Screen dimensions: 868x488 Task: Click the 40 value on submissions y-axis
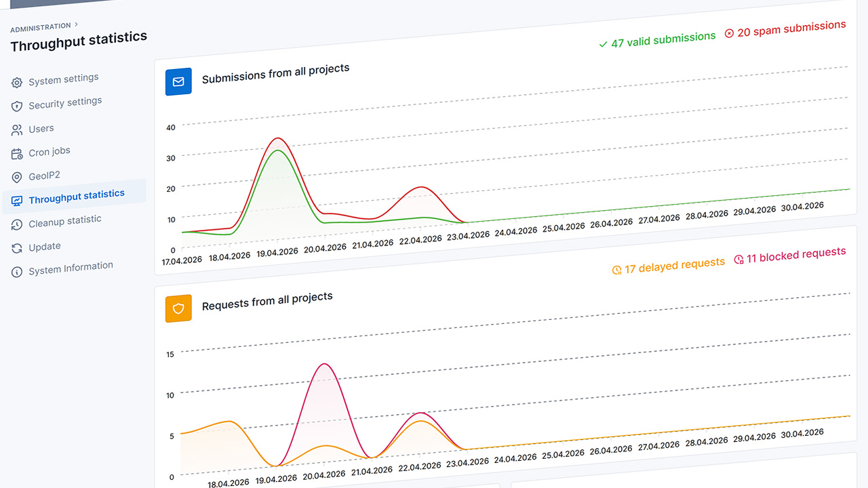click(x=171, y=127)
